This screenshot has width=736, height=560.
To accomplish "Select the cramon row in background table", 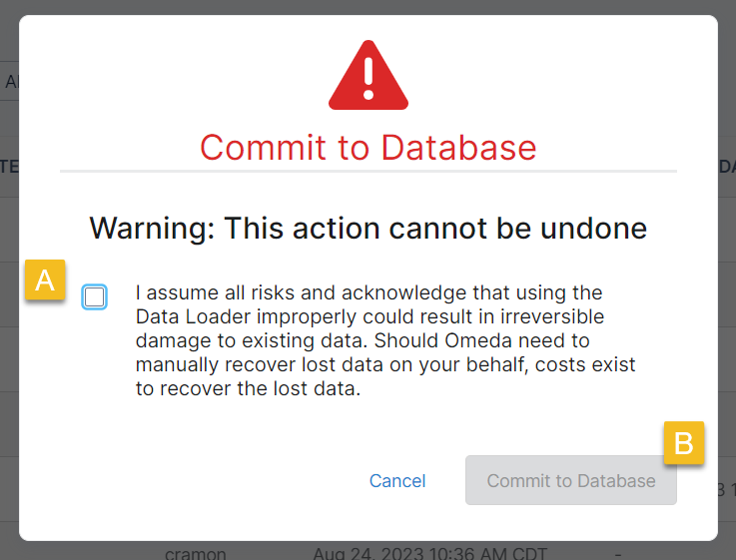I will coord(196,552).
